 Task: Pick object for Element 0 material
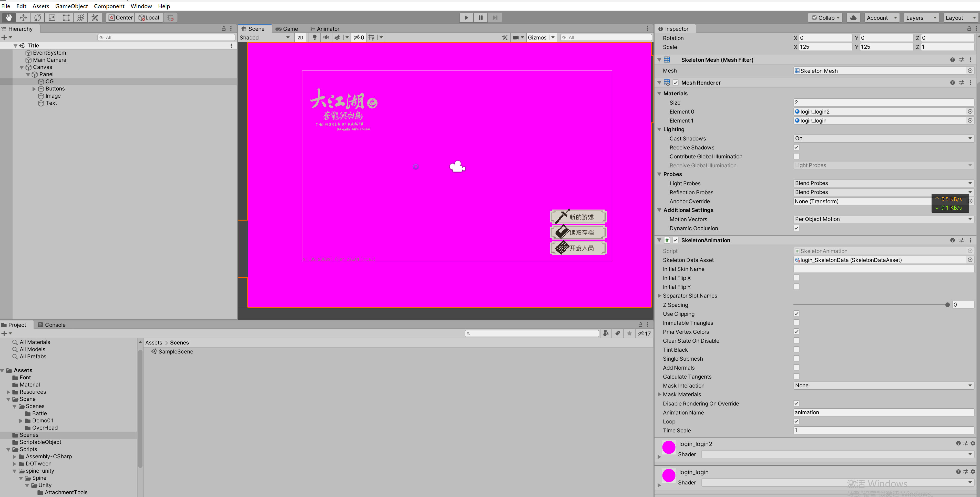pyautogui.click(x=970, y=111)
